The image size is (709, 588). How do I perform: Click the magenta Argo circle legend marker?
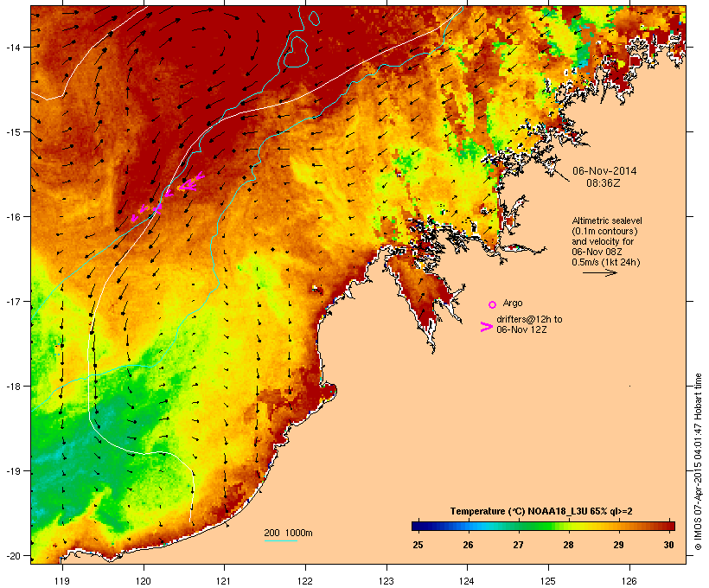tap(493, 305)
